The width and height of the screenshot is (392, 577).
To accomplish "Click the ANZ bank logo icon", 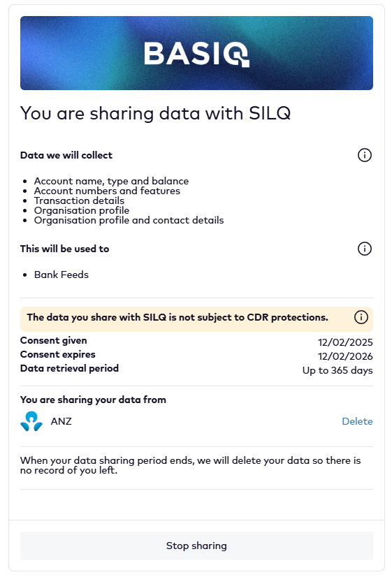I will click(31, 421).
